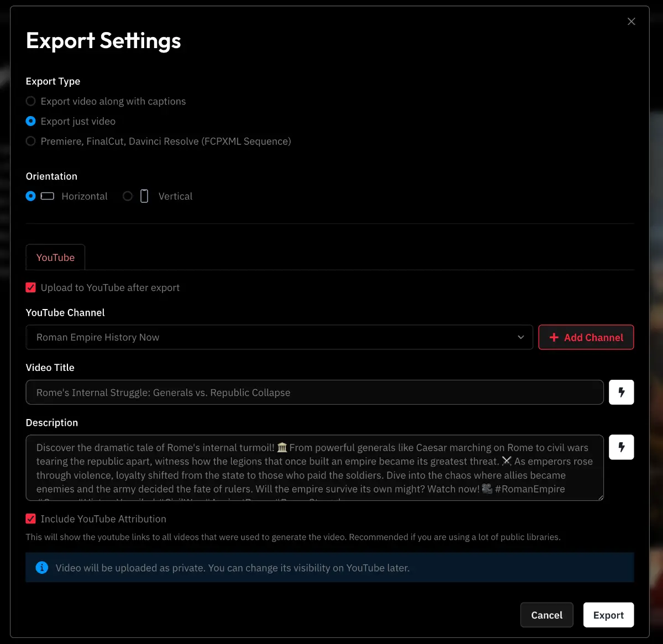663x644 pixels.
Task: Click the Cancel button
Action: click(x=546, y=615)
